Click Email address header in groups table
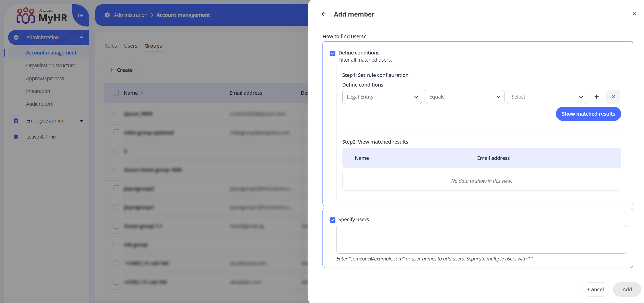Image resolution: width=644 pixels, height=303 pixels. coord(246,93)
